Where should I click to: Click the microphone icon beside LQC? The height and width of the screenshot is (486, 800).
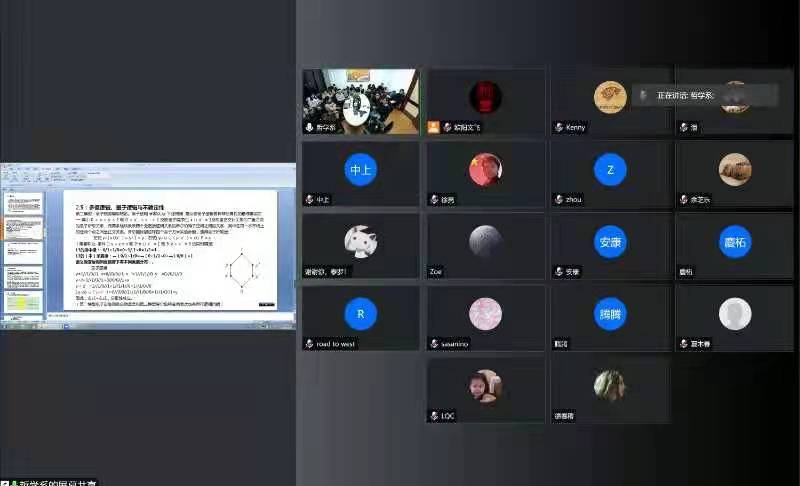click(x=434, y=416)
